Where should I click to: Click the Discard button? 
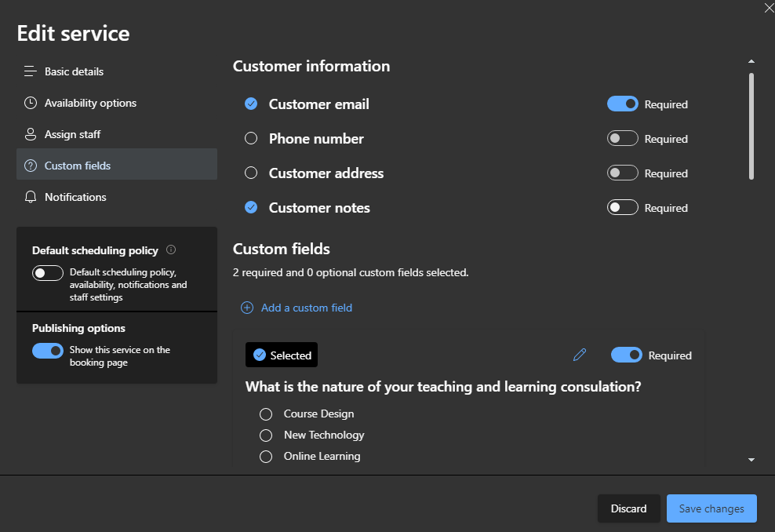tap(628, 508)
